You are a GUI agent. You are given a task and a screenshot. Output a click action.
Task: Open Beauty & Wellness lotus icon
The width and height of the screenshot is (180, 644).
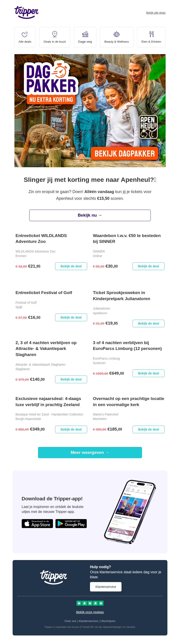[x=116, y=34]
